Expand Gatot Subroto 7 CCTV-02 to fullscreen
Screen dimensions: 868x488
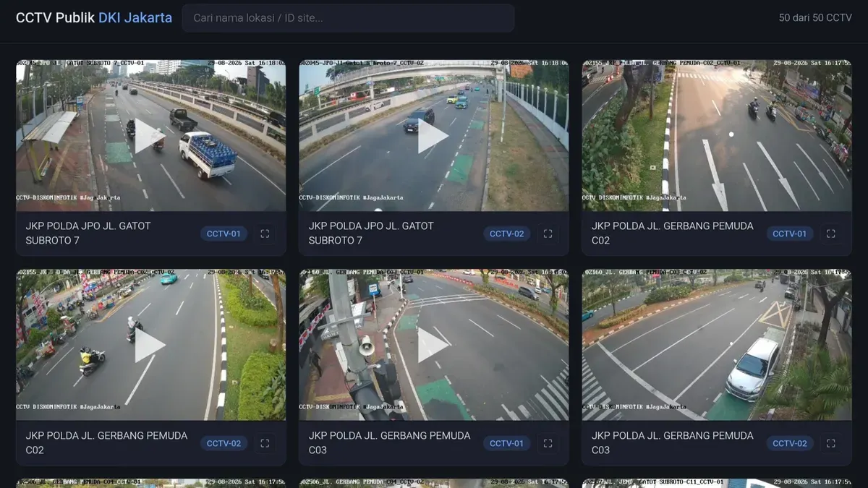[548, 234]
